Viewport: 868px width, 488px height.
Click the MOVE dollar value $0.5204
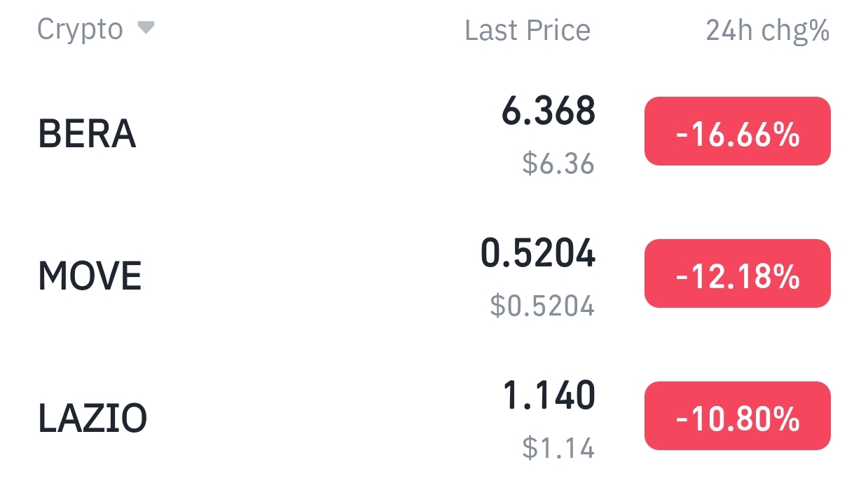click(x=542, y=306)
